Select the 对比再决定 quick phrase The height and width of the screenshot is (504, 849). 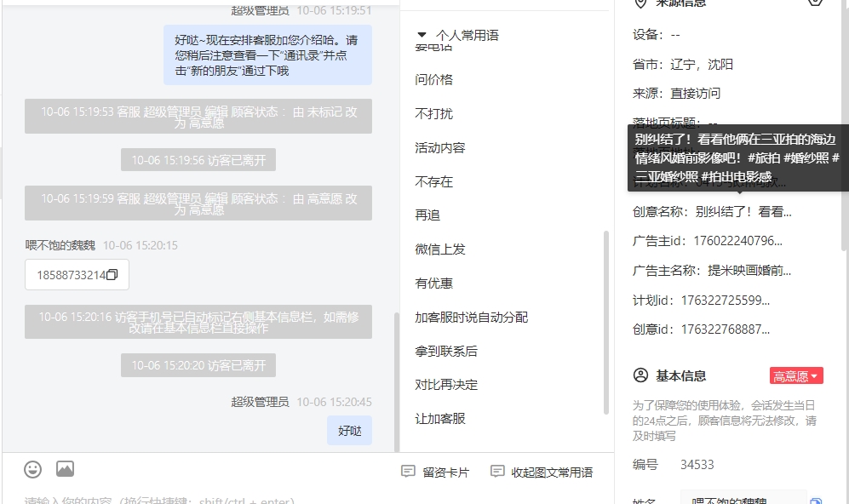coord(446,385)
